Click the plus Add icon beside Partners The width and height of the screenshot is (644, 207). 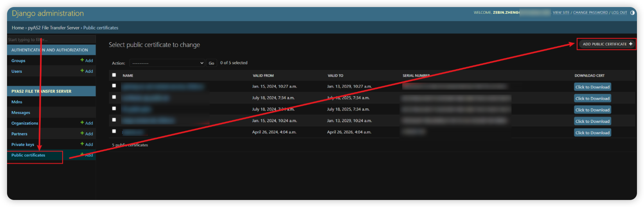86,133
